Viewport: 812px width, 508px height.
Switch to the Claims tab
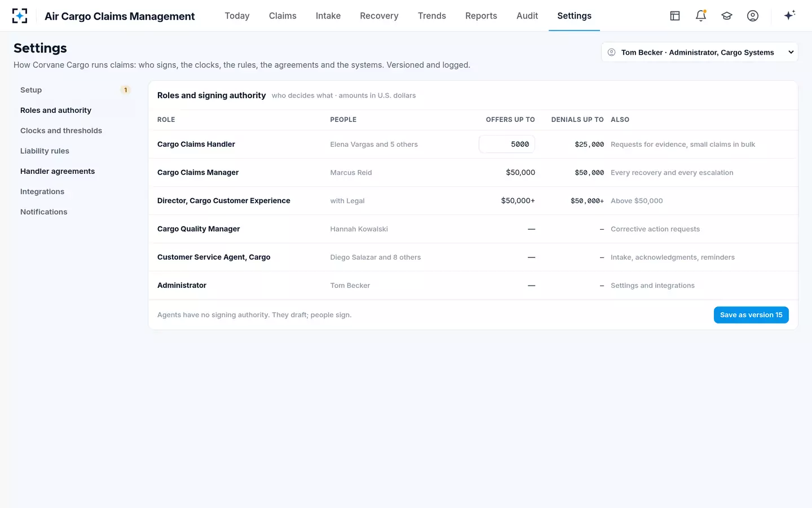coord(283,16)
